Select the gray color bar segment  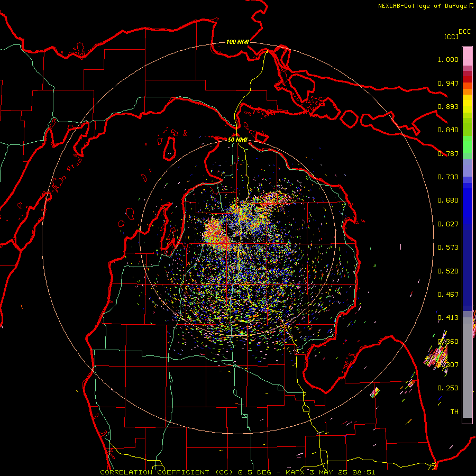click(467, 368)
